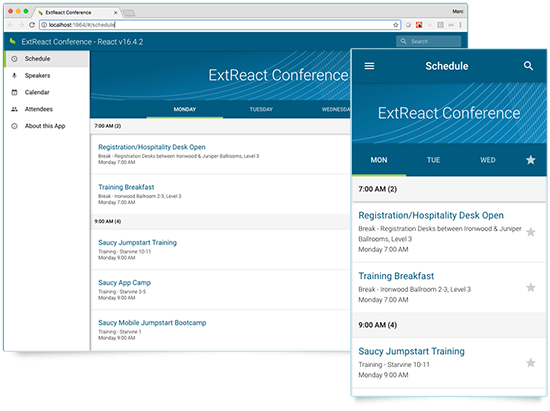Open the Saucy App Camp session link
Viewport: 550px width, 411px height.
point(125,283)
